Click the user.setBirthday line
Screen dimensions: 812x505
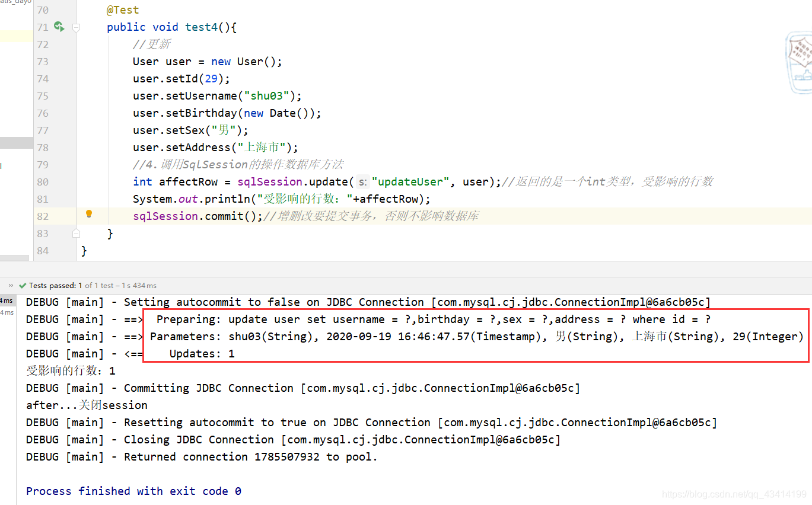click(227, 113)
